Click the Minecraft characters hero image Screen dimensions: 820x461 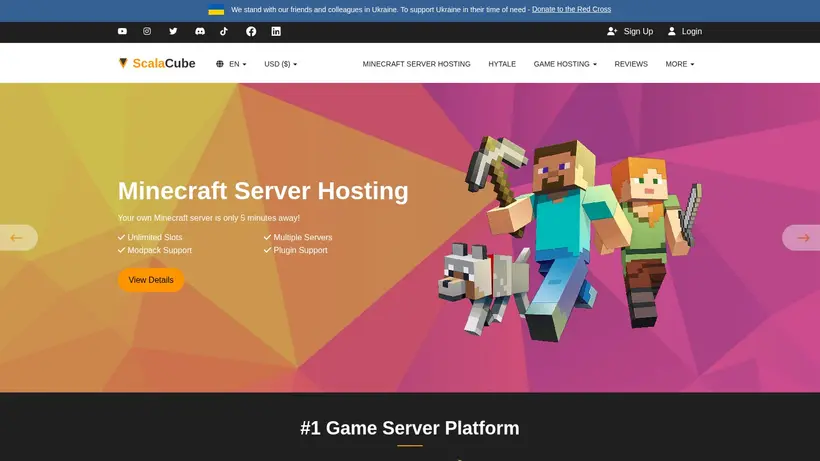tap(570, 238)
